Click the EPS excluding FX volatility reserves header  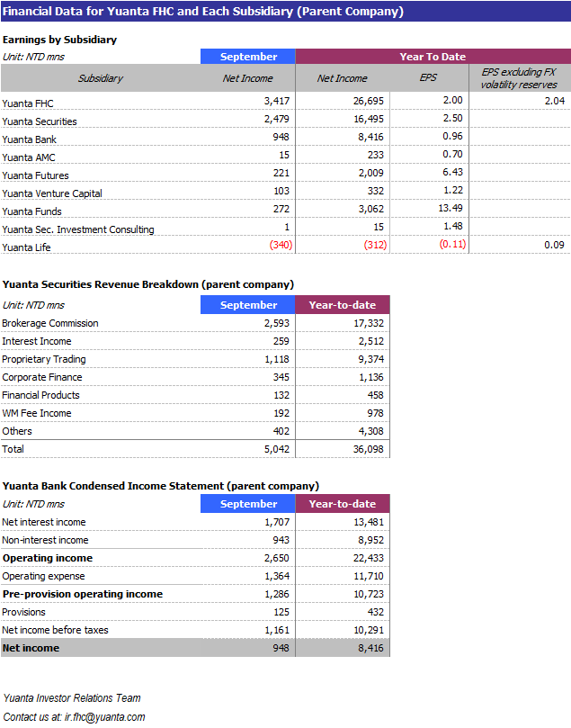(519, 78)
